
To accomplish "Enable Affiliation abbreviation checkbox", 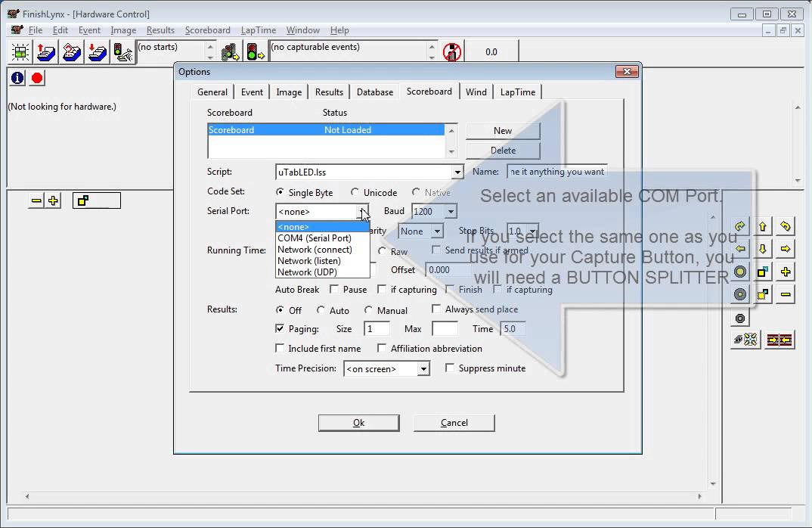I will (x=382, y=348).
